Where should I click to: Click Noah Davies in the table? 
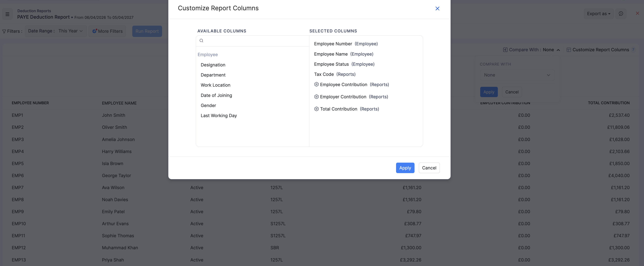(115, 199)
